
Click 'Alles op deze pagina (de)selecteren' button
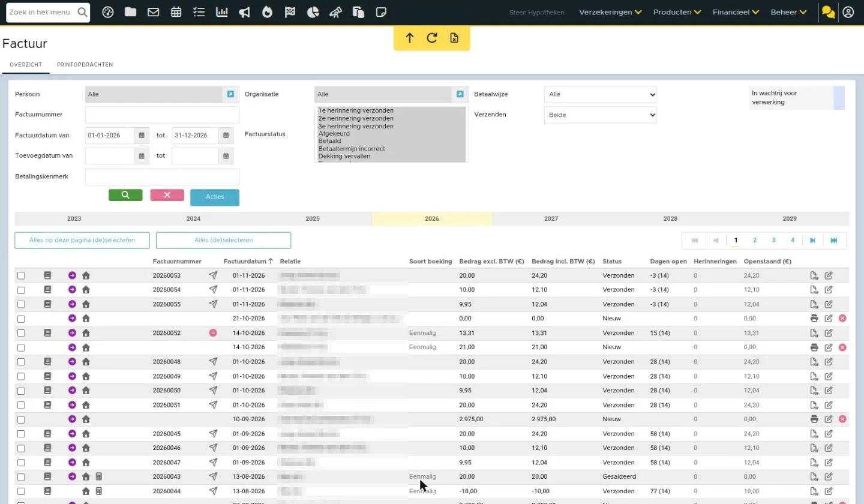point(82,241)
